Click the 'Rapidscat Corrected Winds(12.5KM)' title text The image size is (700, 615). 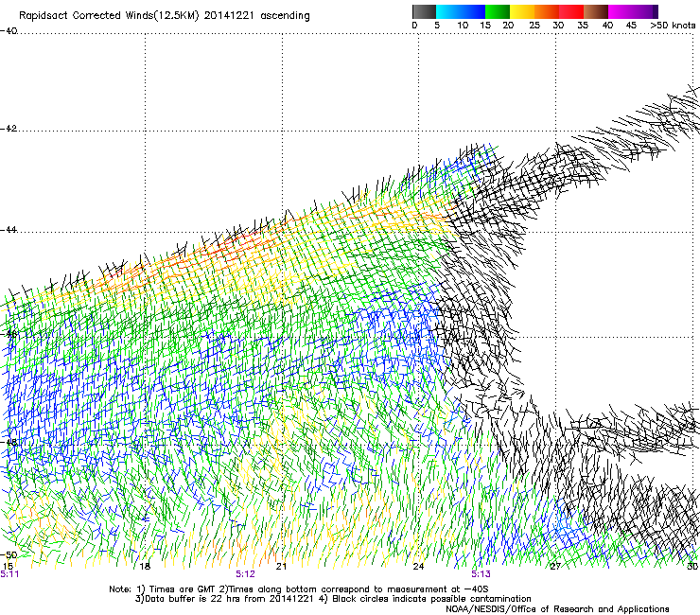click(109, 16)
